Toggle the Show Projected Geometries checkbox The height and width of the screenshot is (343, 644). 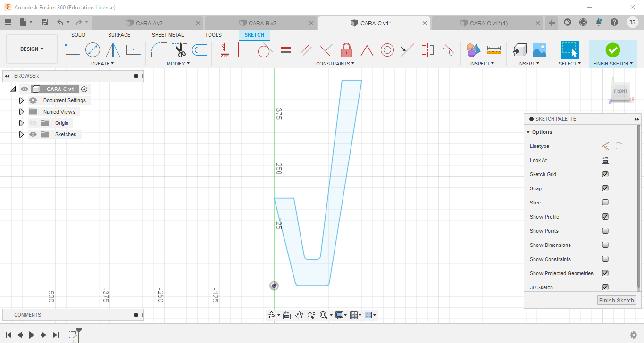tap(605, 273)
